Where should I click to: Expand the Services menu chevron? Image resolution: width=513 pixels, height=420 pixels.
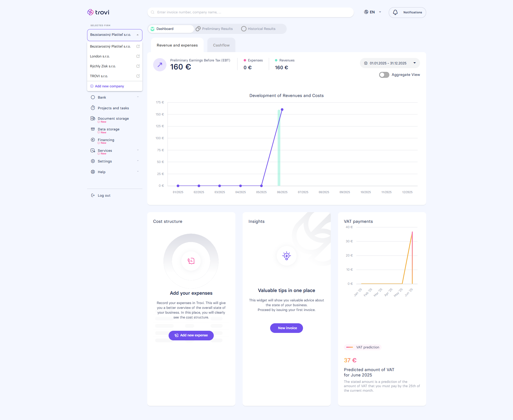click(138, 150)
